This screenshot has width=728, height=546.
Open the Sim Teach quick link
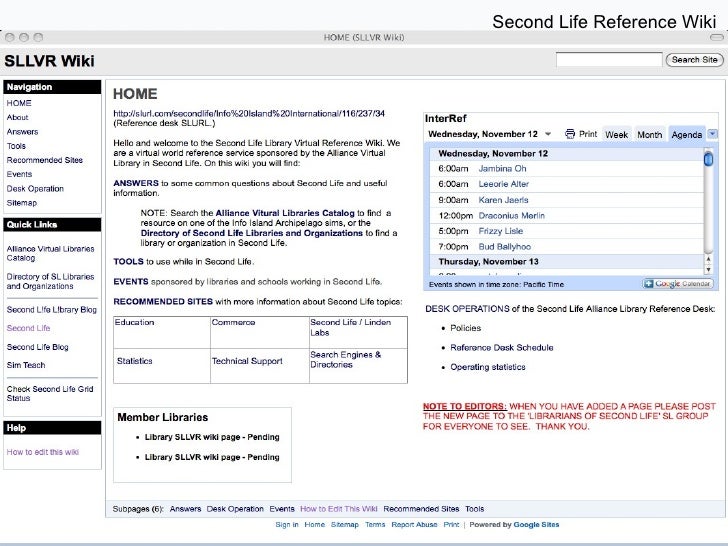(x=26, y=365)
